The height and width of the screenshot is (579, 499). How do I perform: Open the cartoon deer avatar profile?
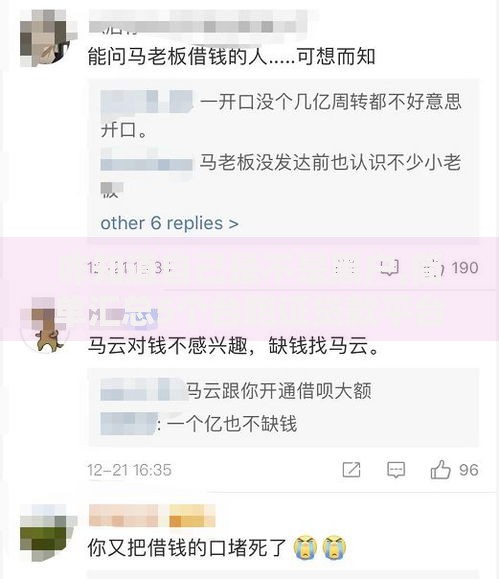pos(46,325)
